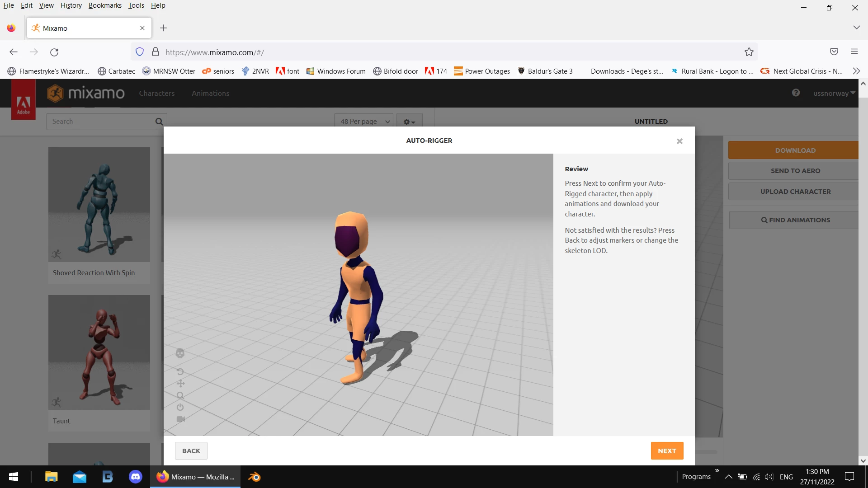Open the 48 Per page dropdown
868x488 pixels.
[x=364, y=122]
